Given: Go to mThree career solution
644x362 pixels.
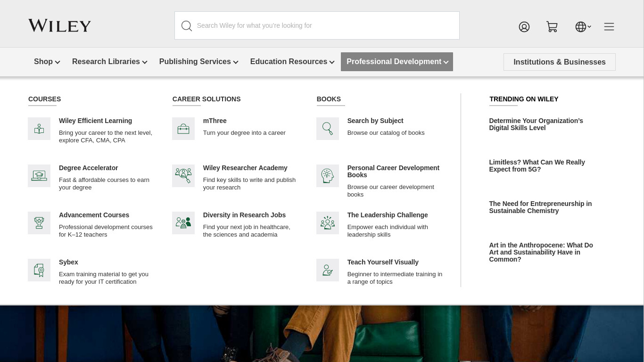Looking at the screenshot, I should (215, 121).
